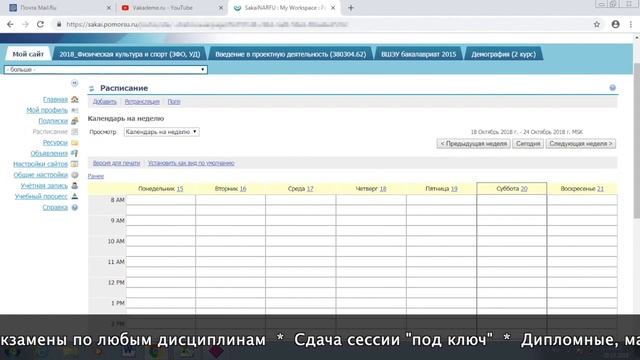Open the Подписки sidebar link
Viewport: 640px width, 360px height.
(53, 121)
